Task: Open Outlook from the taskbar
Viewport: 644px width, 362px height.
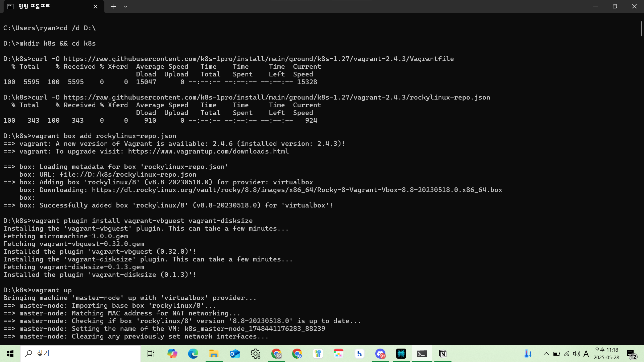Action: pyautogui.click(x=234, y=354)
